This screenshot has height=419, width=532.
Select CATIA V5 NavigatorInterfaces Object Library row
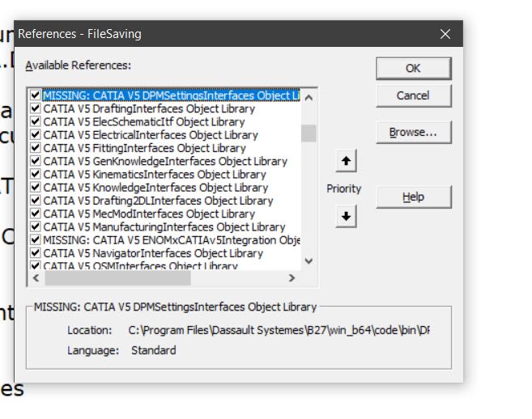click(153, 253)
